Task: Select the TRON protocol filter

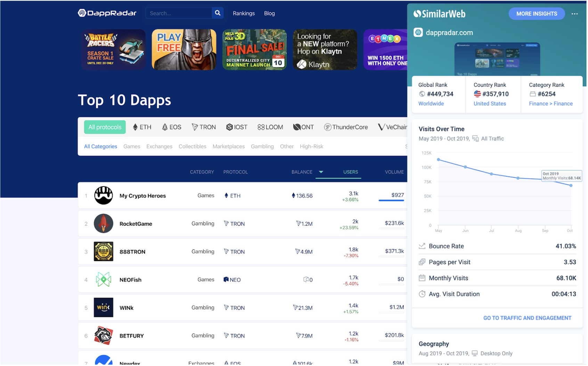Action: (x=204, y=127)
